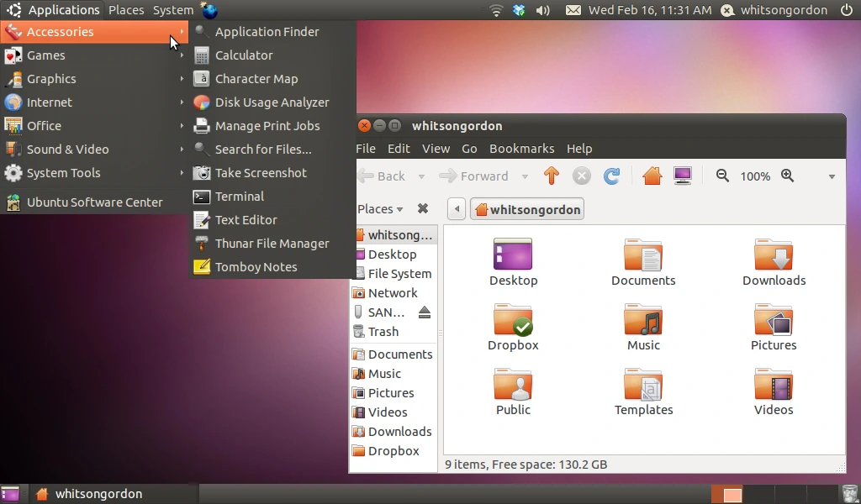This screenshot has height=504, width=861.
Task: Open the Computer location icon
Action: [683, 176]
